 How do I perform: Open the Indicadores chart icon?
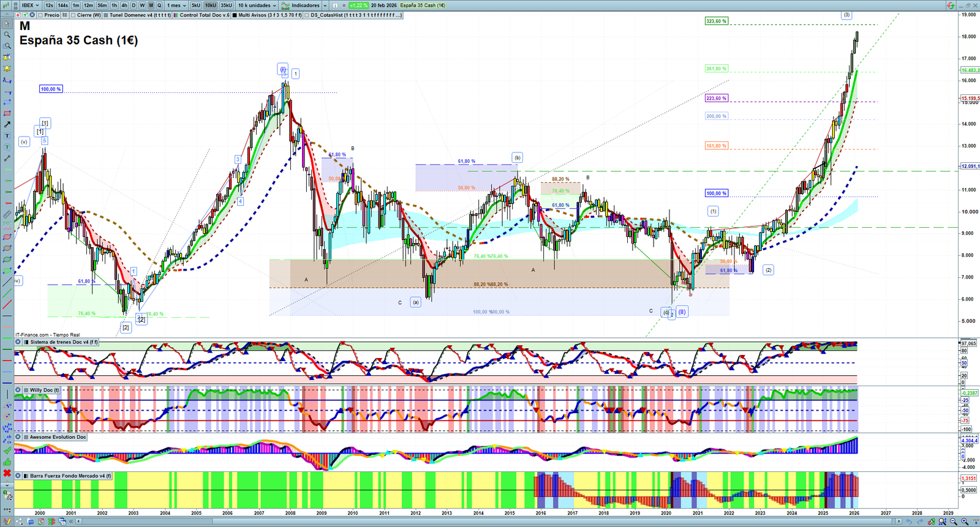[285, 6]
